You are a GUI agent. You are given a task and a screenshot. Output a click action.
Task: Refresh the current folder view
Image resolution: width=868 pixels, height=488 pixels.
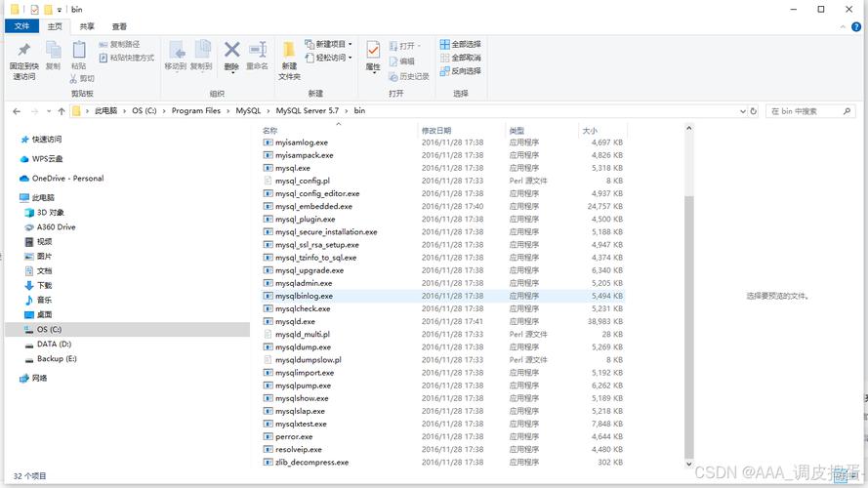753,111
